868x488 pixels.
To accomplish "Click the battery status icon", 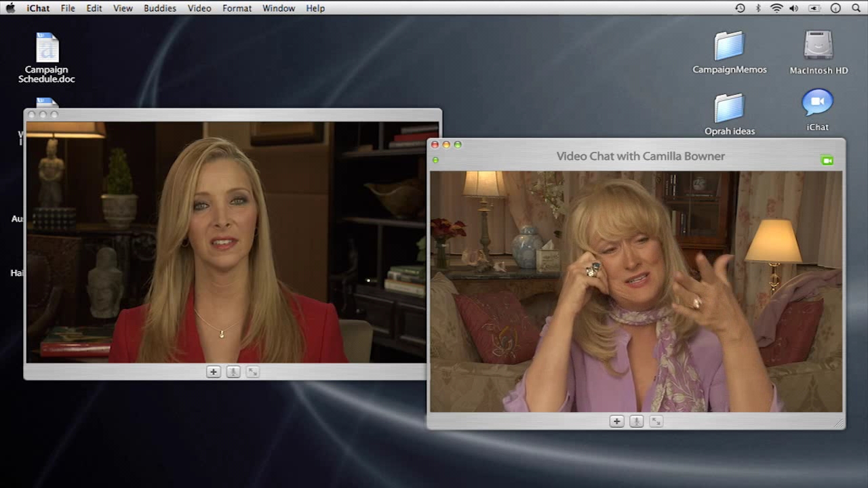I will pos(814,8).
